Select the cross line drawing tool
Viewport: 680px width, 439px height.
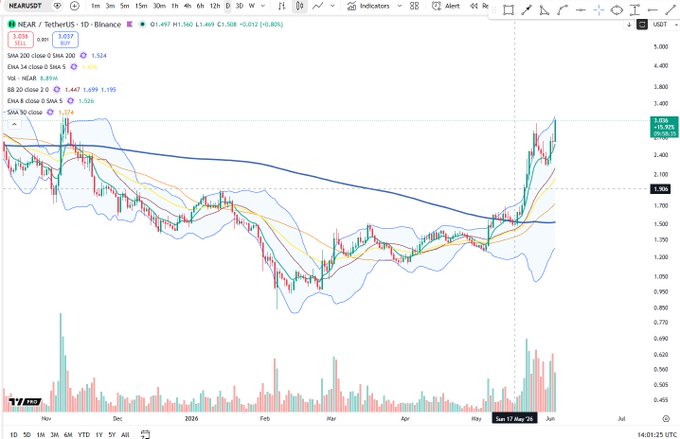599,10
